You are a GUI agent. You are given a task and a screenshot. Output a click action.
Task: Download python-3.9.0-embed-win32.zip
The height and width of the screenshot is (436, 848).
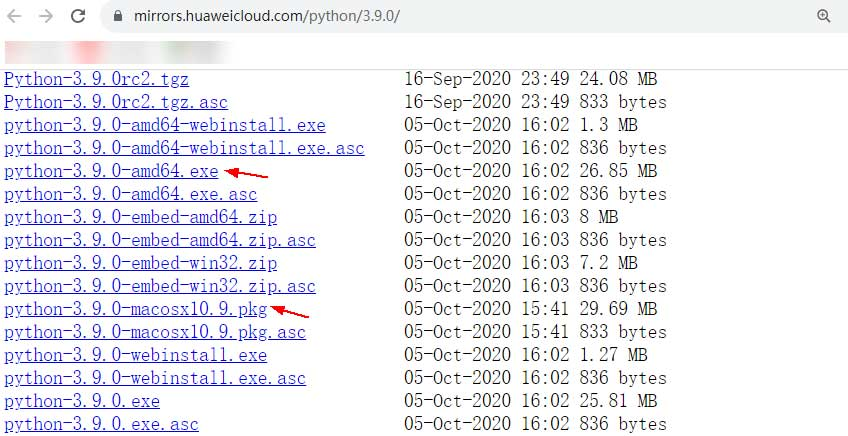141,263
